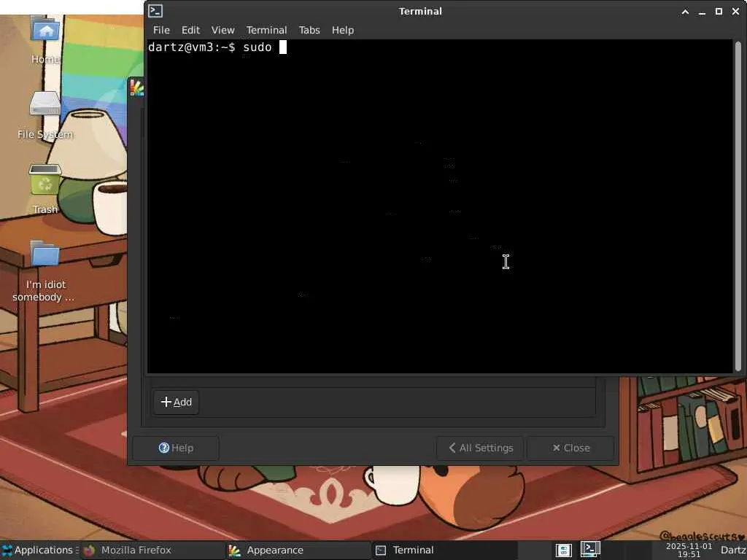Select the File System desktop icon
747x560 pixels.
[45, 116]
